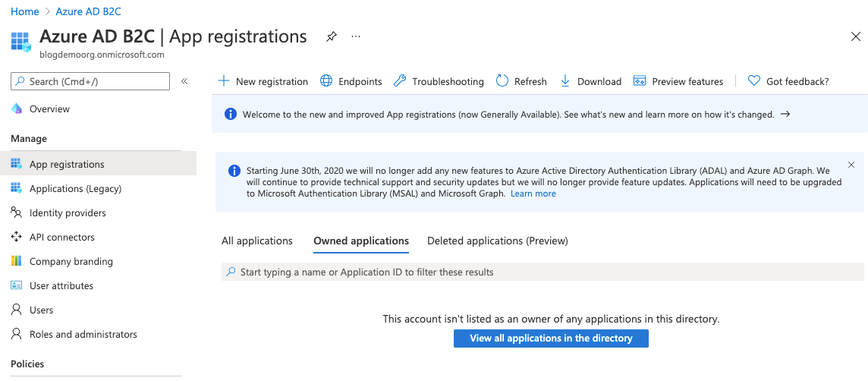Click the application name filter field

pos(542,272)
